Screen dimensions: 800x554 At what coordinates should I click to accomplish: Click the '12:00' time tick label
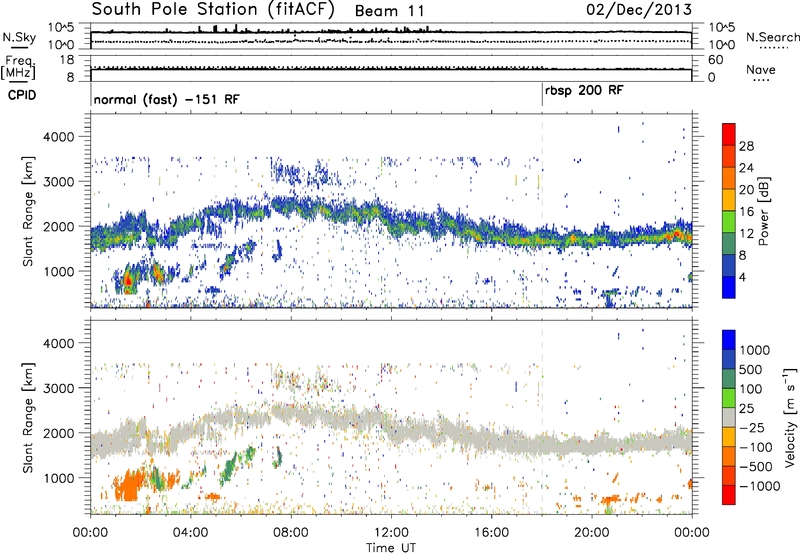(391, 532)
